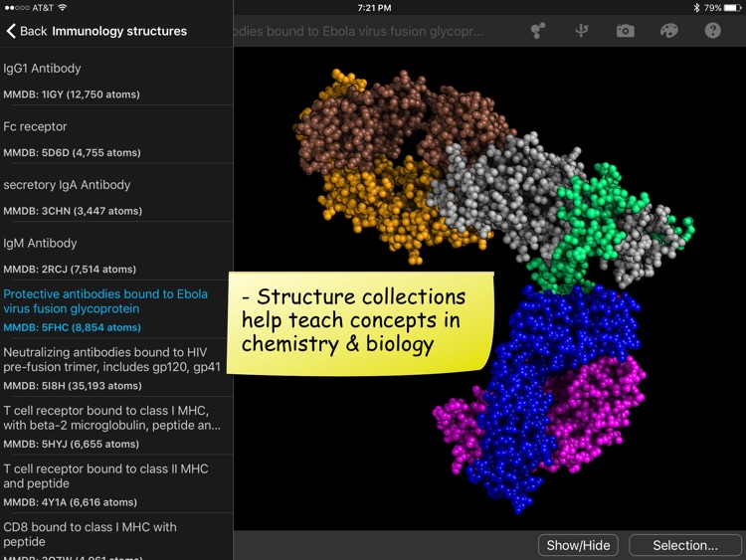Viewport: 746px width, 560px height.
Task: Tap MMDB: 5D6D (4,755 atoms) label
Action: point(72,153)
